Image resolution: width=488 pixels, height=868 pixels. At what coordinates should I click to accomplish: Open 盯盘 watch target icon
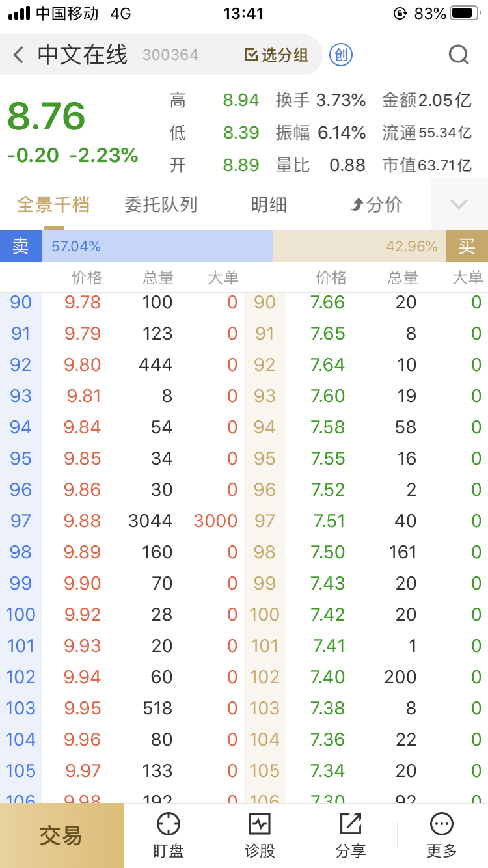tap(169, 825)
